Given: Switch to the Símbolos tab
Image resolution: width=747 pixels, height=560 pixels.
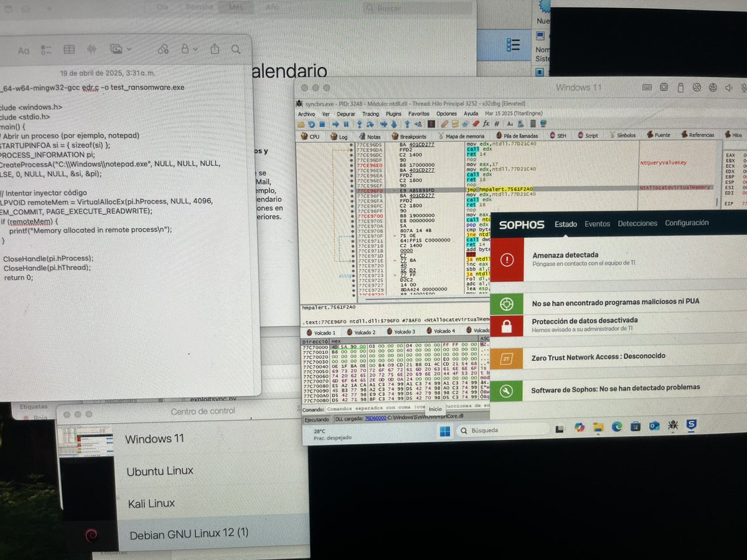Looking at the screenshot, I should [x=623, y=135].
